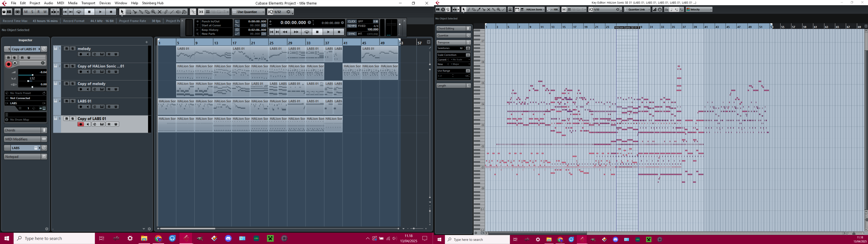
Task: Open the Project menu
Action: click(35, 3)
